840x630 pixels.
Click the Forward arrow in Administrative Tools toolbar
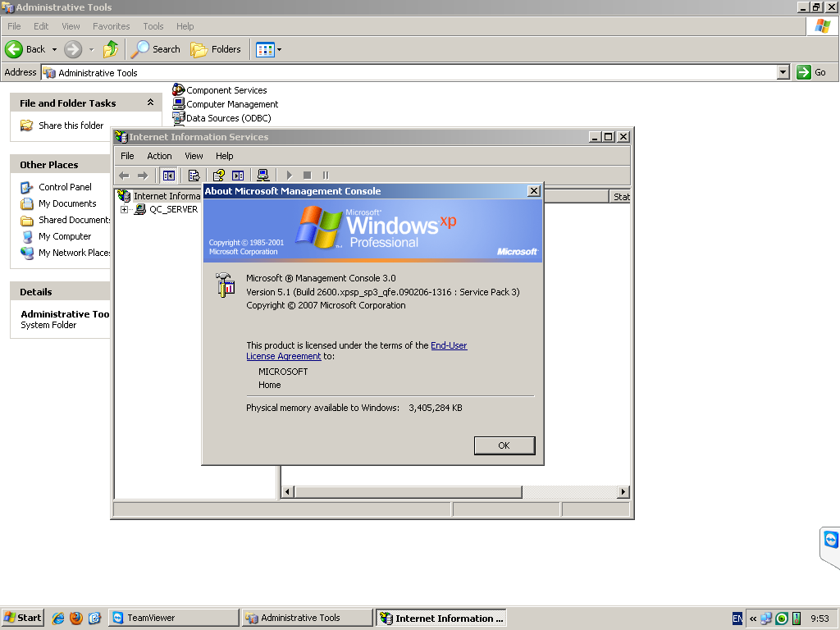pyautogui.click(x=73, y=49)
